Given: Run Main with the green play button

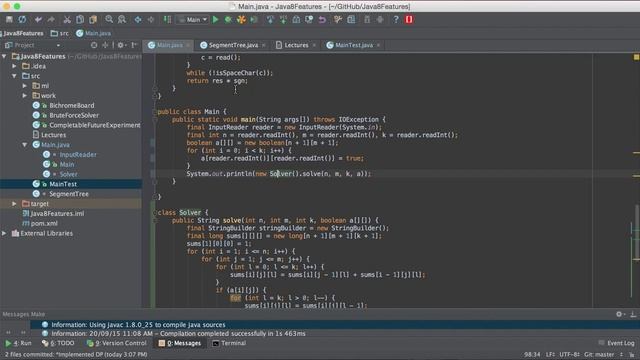Looking at the screenshot, I should pyautogui.click(x=216, y=19).
